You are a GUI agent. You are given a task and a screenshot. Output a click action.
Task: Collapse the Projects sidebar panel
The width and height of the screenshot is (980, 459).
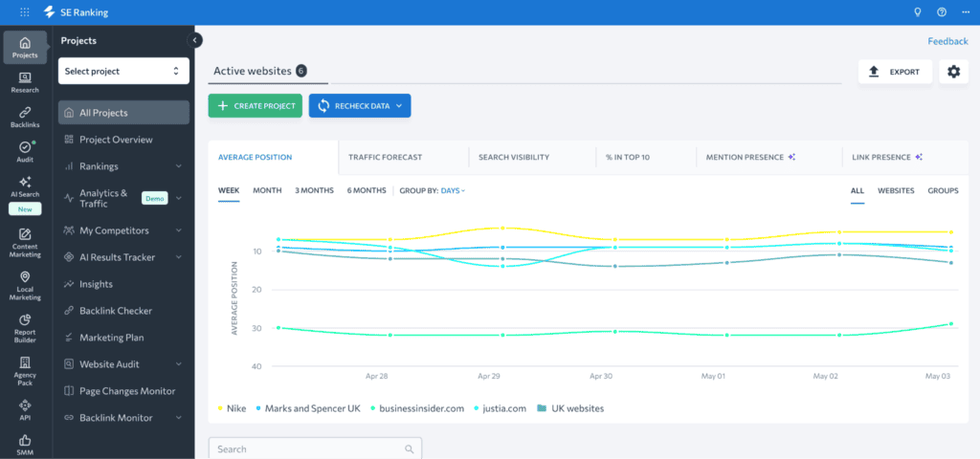coord(194,40)
